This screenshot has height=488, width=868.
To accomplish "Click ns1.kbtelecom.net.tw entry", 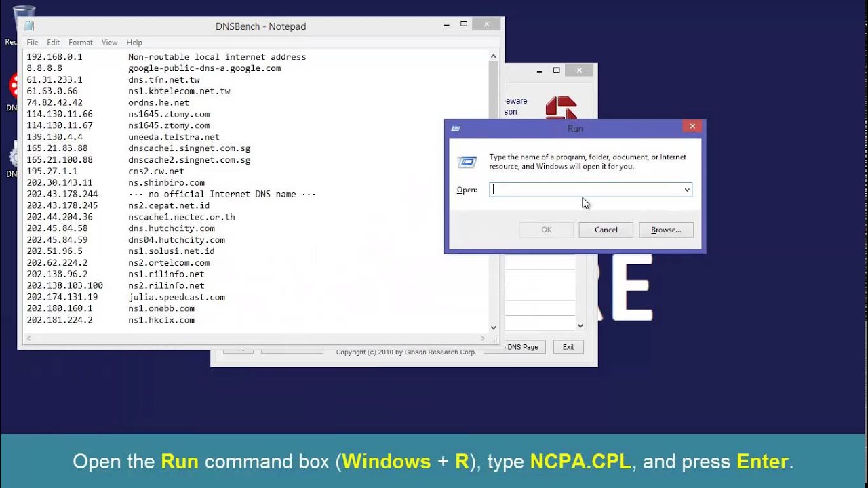I will (179, 91).
